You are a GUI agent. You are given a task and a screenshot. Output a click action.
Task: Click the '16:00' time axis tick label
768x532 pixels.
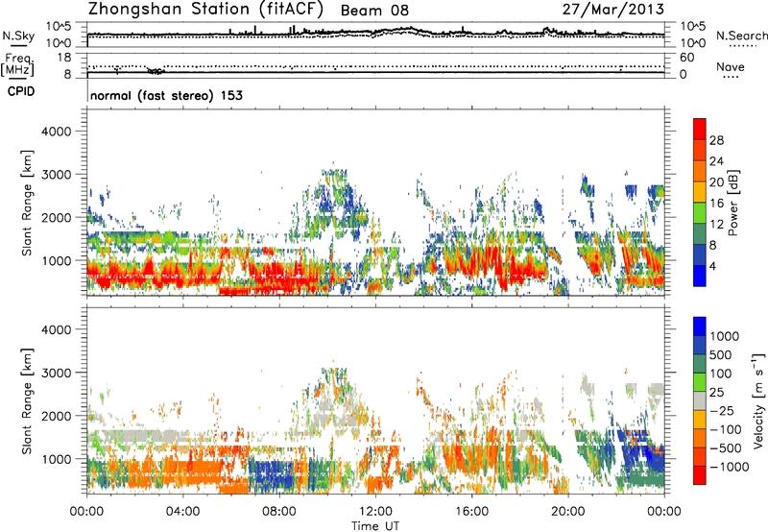pyautogui.click(x=471, y=512)
